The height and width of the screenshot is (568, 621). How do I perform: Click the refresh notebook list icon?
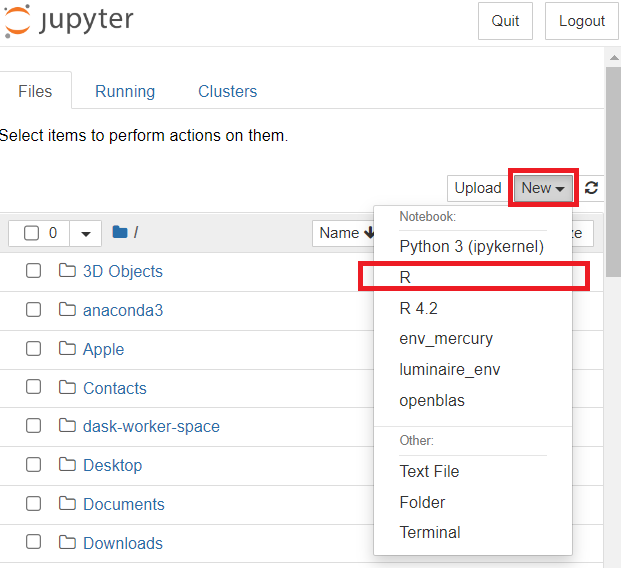coord(592,188)
